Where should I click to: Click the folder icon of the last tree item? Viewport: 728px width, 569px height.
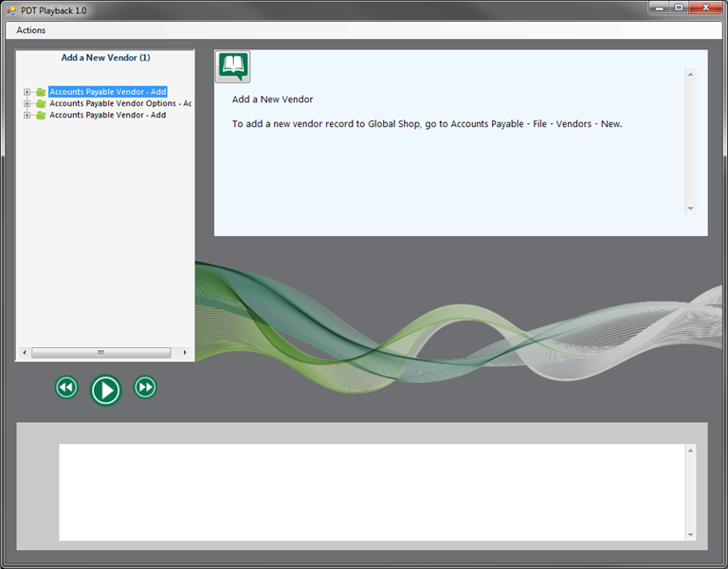coord(41,115)
